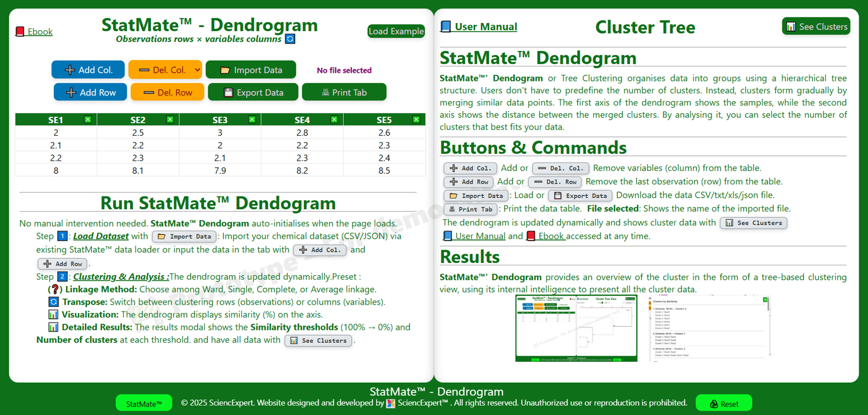Open the Ebook link below the commands
Image resolution: width=868 pixels, height=415 pixels.
pyautogui.click(x=546, y=236)
